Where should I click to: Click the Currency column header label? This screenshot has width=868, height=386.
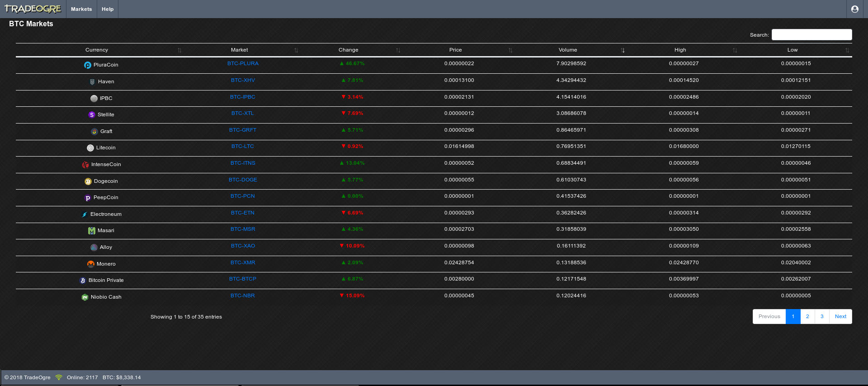point(97,50)
